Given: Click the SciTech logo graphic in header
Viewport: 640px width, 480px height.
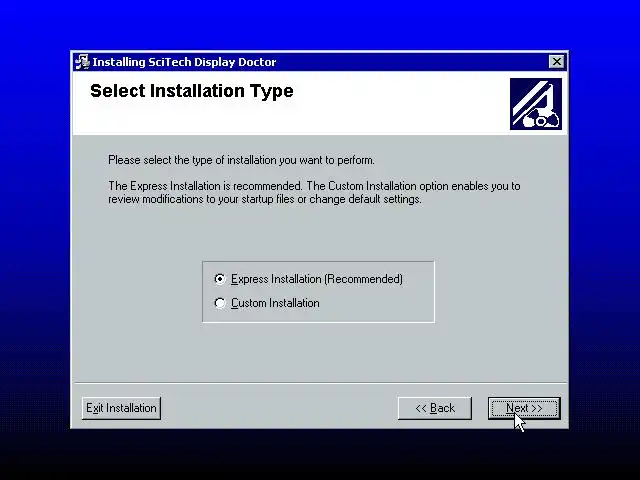Looking at the screenshot, I should (536, 104).
